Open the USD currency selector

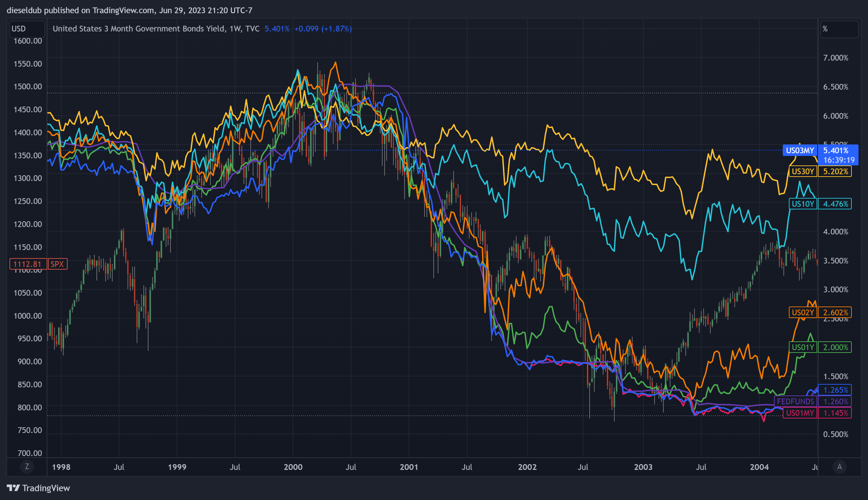click(27, 29)
